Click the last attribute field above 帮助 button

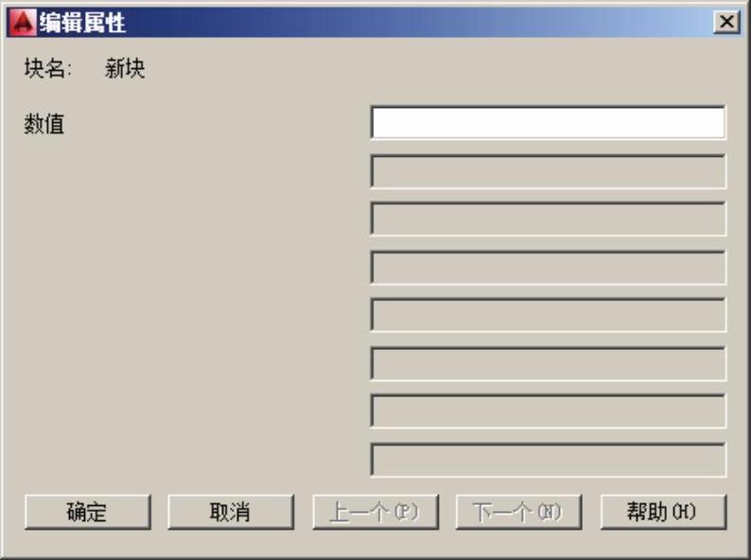[x=548, y=460]
